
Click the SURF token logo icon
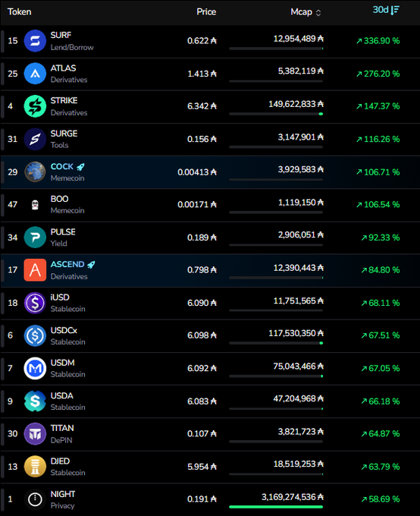click(35, 41)
